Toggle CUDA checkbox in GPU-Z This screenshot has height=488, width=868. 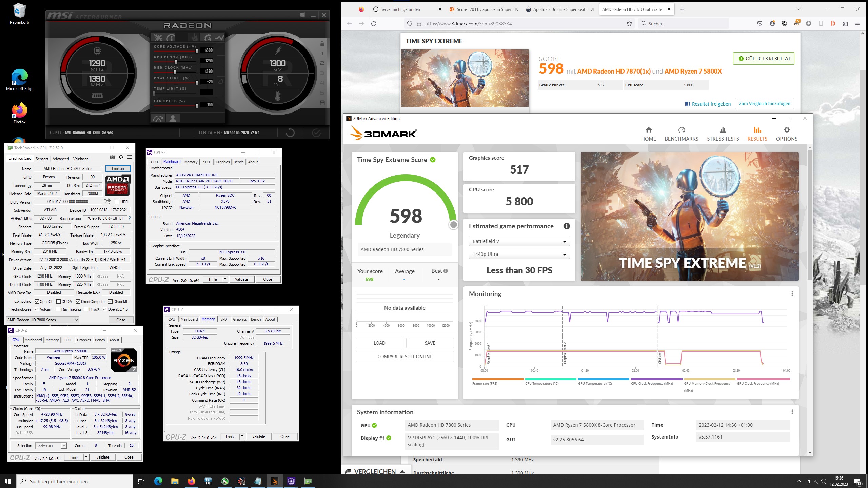(59, 301)
